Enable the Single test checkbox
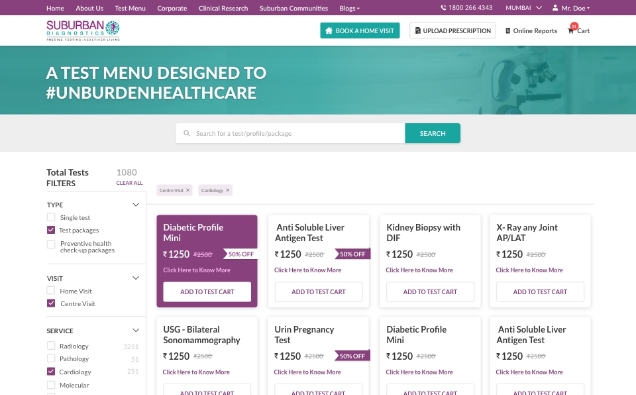The height and width of the screenshot is (395, 636). tap(51, 217)
